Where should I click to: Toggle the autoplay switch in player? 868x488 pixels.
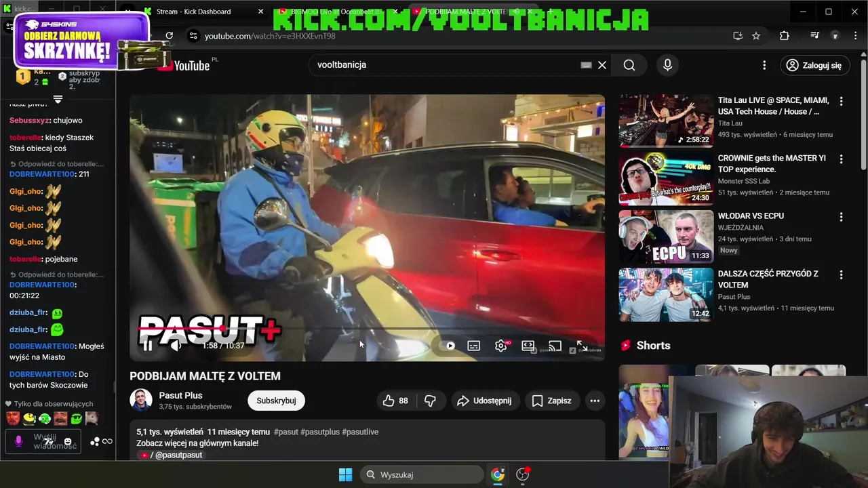click(x=447, y=346)
